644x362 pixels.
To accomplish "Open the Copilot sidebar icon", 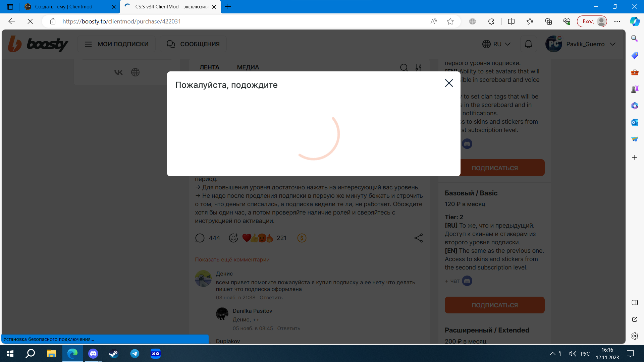I will (635, 21).
